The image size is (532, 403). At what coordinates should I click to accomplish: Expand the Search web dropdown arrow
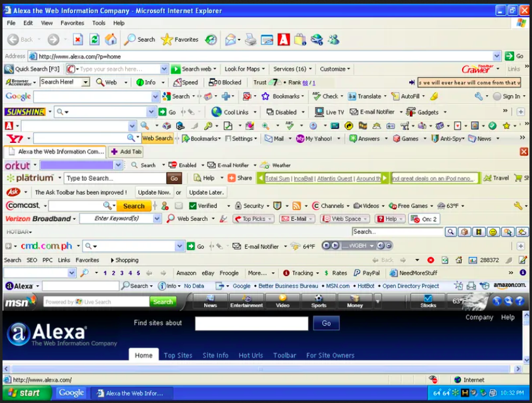coord(215,69)
